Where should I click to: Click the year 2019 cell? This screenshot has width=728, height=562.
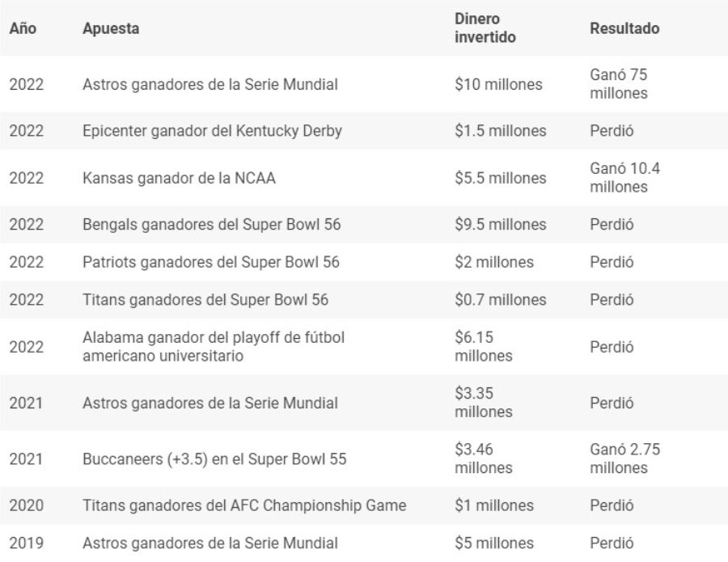coord(26,543)
